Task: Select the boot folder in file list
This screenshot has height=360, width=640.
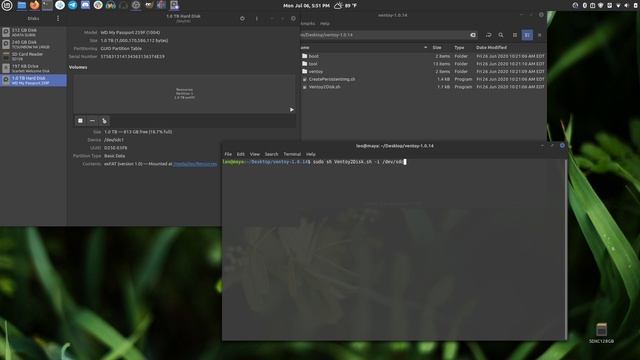Action: pyautogui.click(x=313, y=56)
